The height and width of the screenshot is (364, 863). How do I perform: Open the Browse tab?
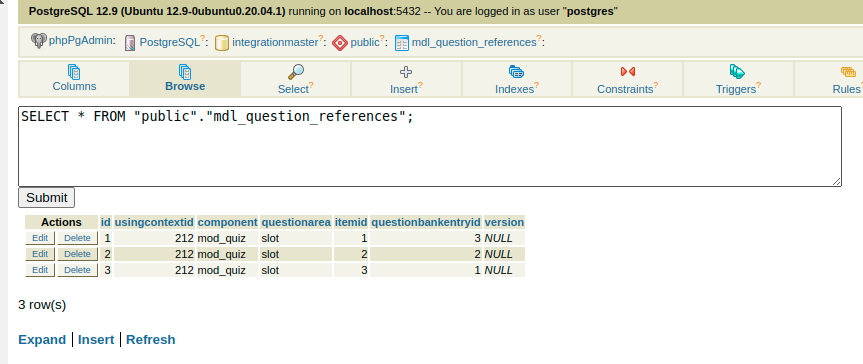tap(185, 79)
